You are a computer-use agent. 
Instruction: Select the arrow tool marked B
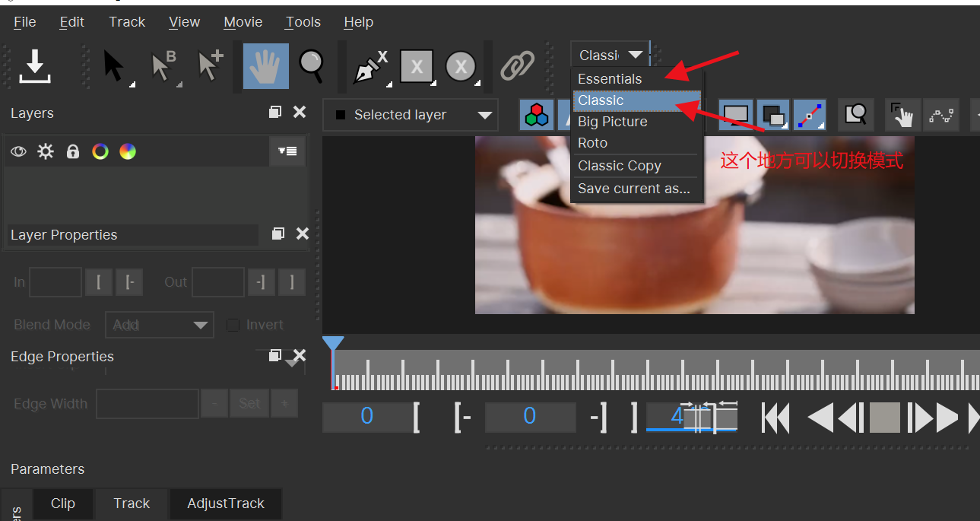click(163, 66)
